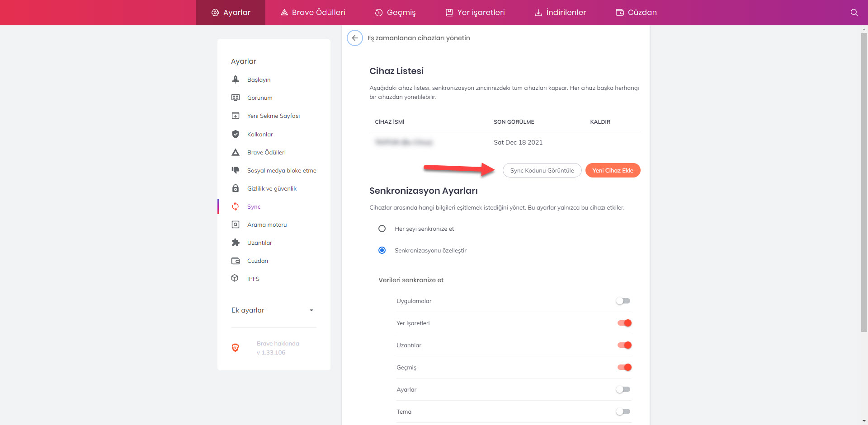Image resolution: width=868 pixels, height=425 pixels.
Task: Click the Gizlilik ve güvenlik lock icon
Action: click(236, 188)
